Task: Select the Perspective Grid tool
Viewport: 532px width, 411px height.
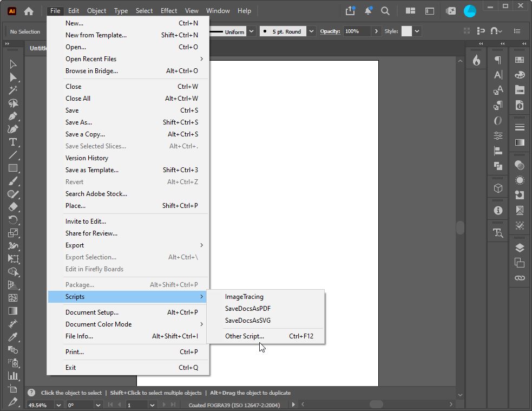Action: [x=13, y=285]
